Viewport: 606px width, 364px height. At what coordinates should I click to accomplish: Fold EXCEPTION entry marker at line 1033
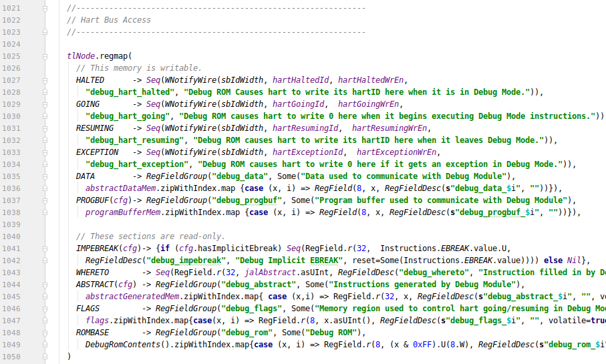point(45,152)
